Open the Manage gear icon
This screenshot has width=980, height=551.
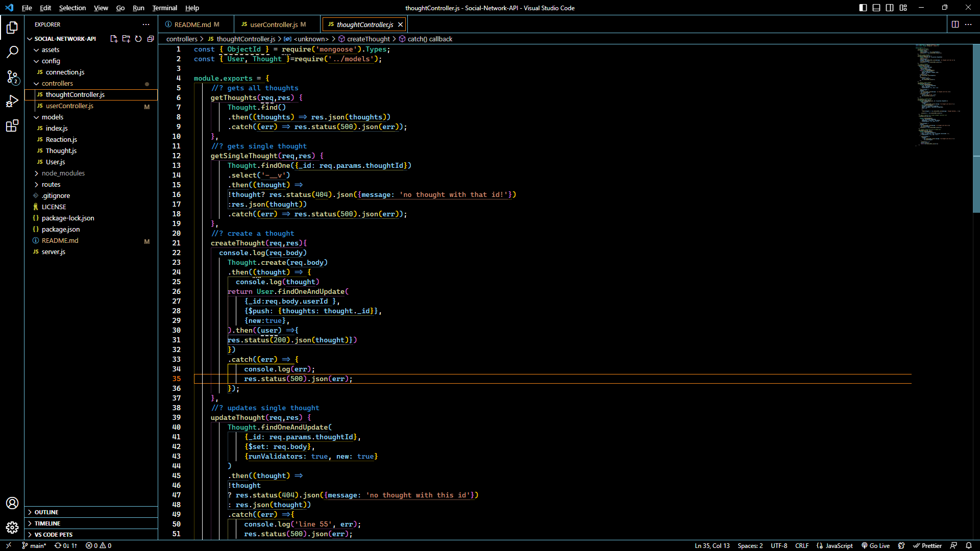click(12, 528)
